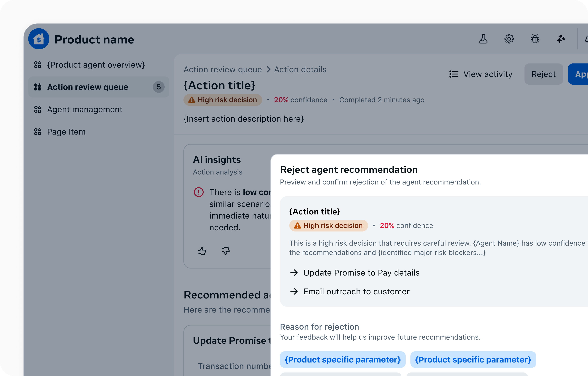Open the lab flask experiments icon
This screenshot has width=588, height=376.
point(483,39)
